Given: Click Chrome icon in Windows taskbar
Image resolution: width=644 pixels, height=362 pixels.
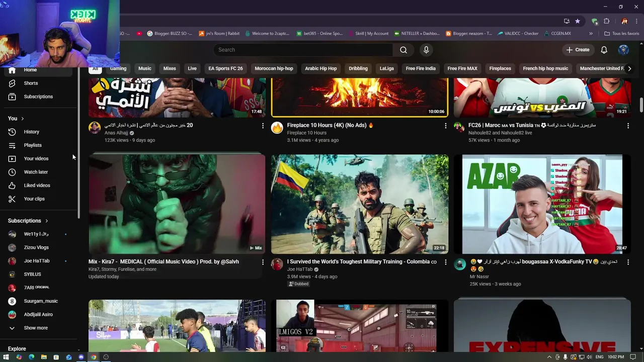Looking at the screenshot, I should [94, 357].
